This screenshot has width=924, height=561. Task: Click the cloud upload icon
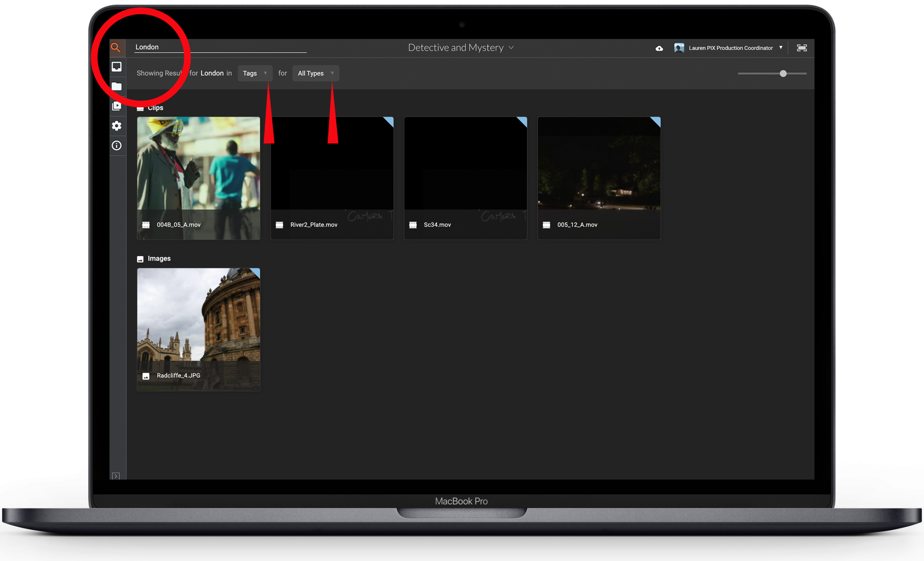pyautogui.click(x=659, y=48)
